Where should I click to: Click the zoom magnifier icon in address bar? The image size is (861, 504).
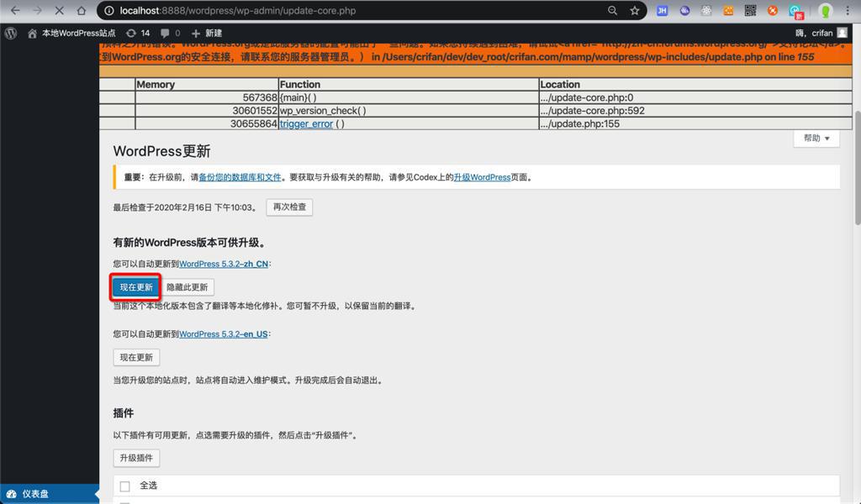point(612,10)
